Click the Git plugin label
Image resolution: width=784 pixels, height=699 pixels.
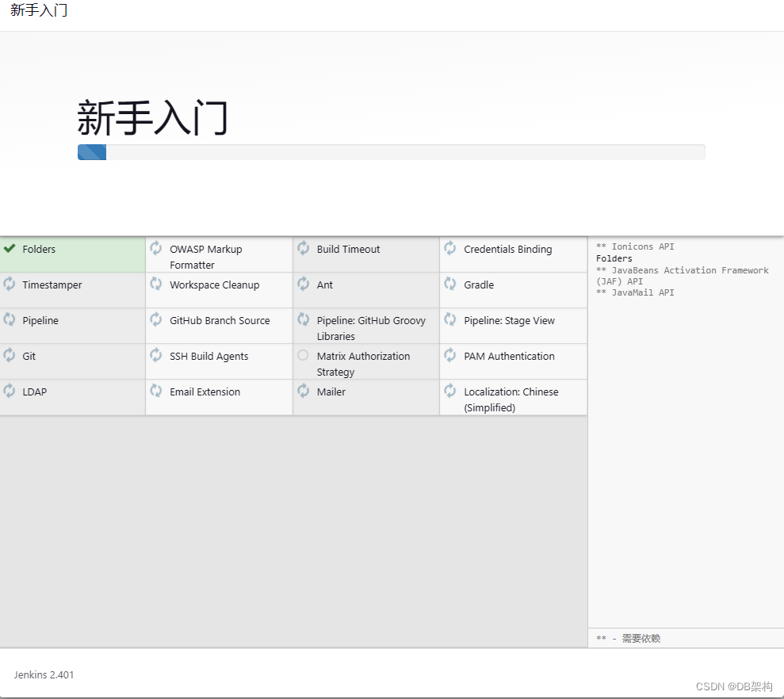pos(29,357)
